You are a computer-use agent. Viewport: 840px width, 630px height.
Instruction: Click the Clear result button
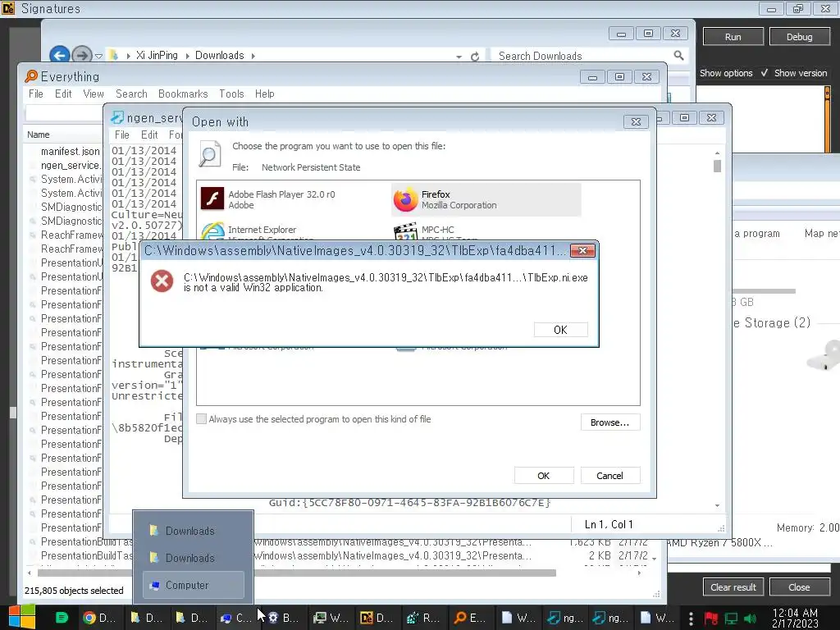(x=733, y=587)
